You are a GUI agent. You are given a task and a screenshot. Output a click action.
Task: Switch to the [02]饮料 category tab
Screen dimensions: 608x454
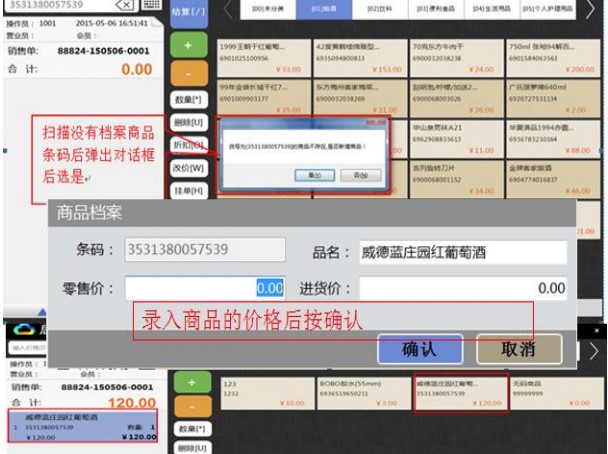tap(380, 9)
